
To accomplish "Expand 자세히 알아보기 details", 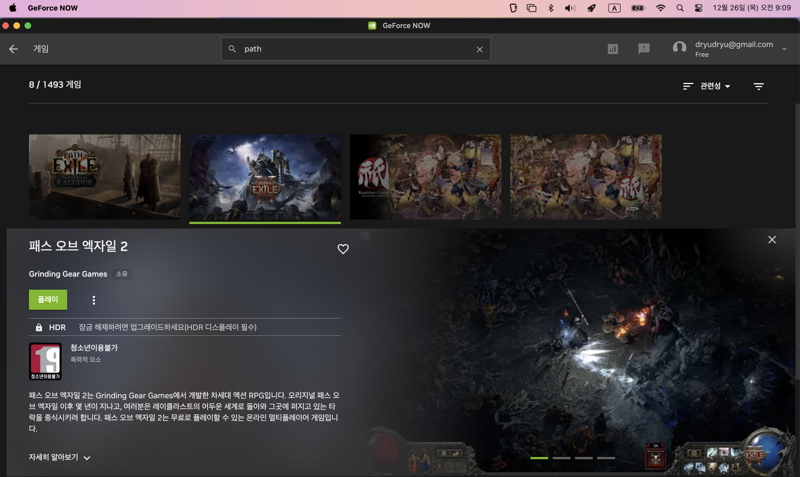I will pyautogui.click(x=59, y=458).
